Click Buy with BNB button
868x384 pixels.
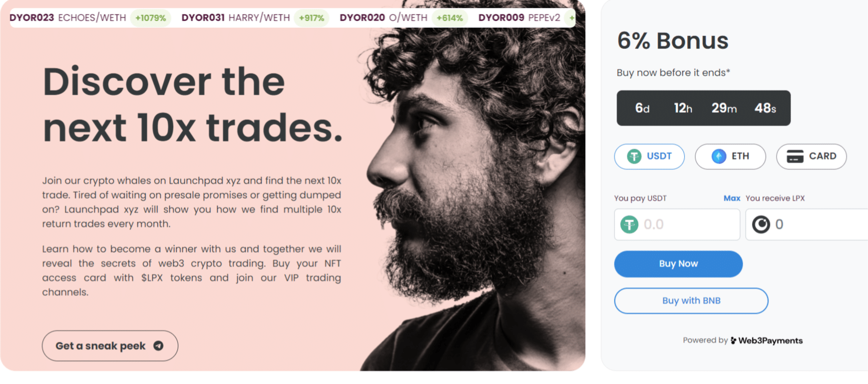coord(691,301)
